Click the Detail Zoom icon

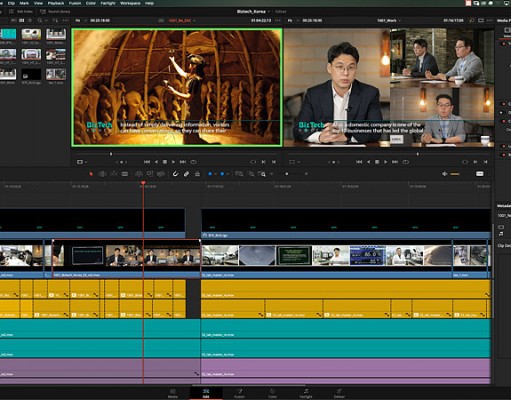[251, 174]
